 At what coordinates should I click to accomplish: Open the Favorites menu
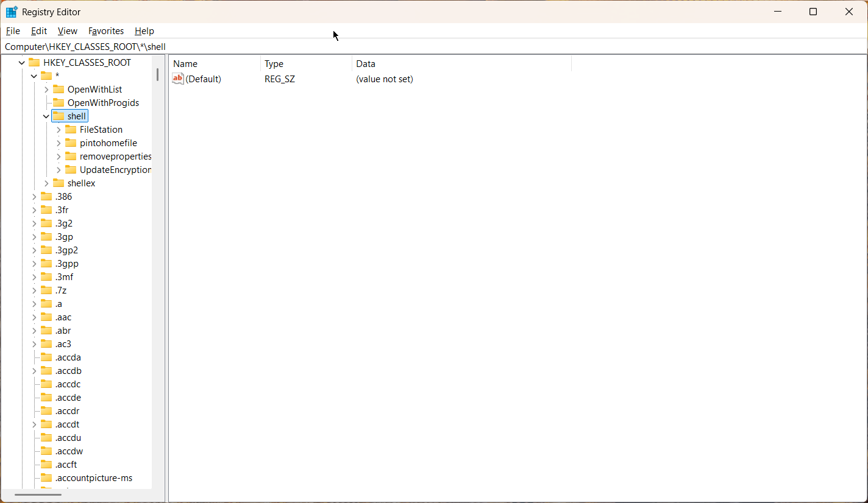pyautogui.click(x=106, y=30)
